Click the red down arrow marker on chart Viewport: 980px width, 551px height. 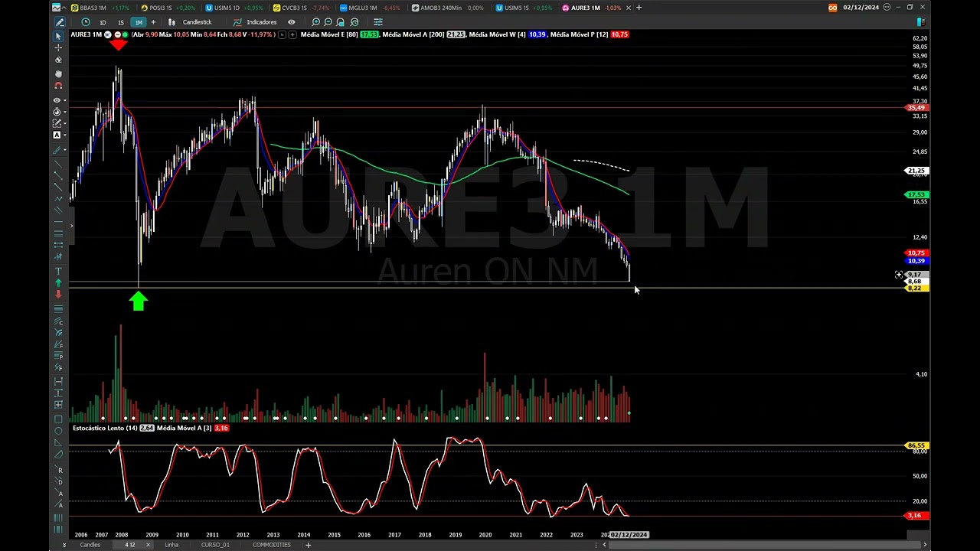pos(118,44)
